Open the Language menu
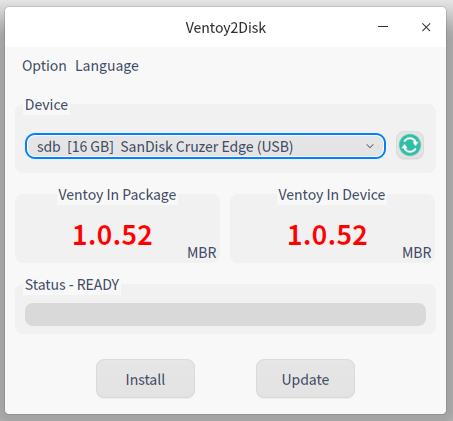 point(107,66)
